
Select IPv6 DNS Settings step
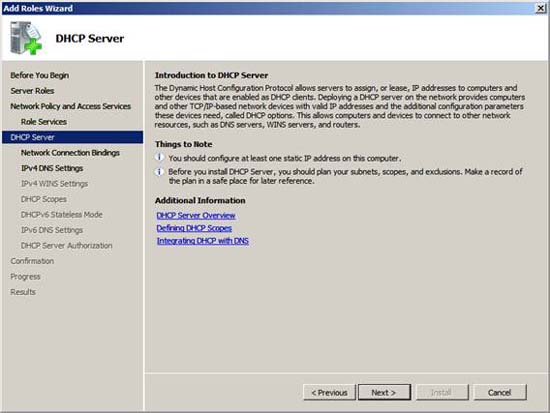click(x=52, y=230)
